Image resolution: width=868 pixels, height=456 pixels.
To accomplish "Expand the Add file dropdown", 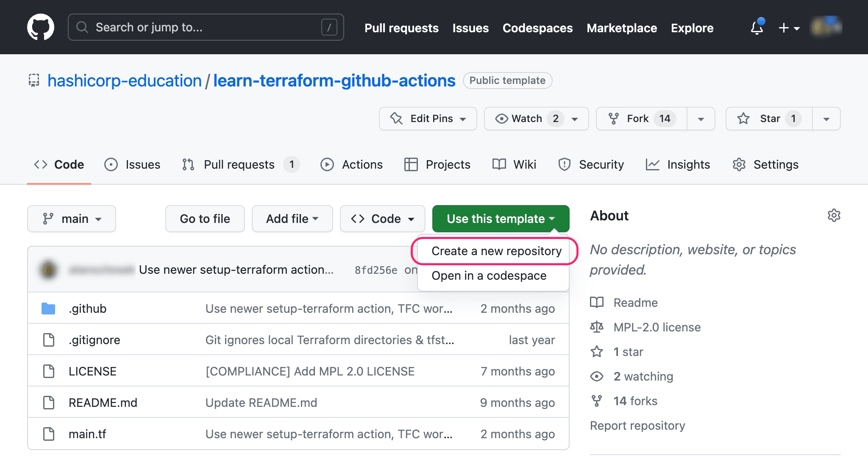I will tap(292, 219).
